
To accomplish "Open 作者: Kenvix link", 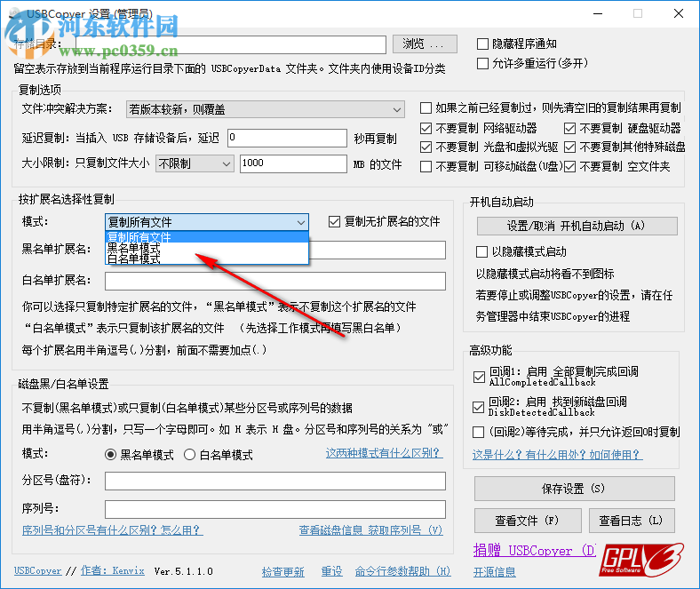I will tap(113, 570).
